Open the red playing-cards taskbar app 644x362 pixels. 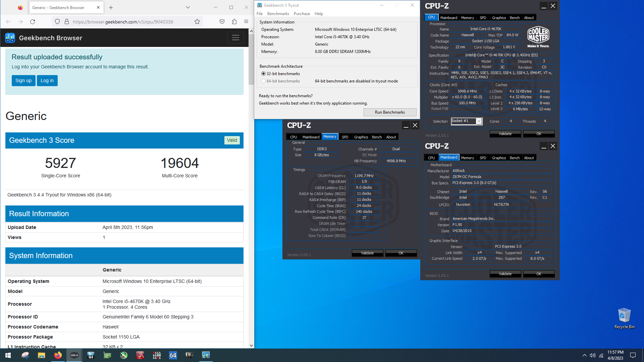[140, 355]
